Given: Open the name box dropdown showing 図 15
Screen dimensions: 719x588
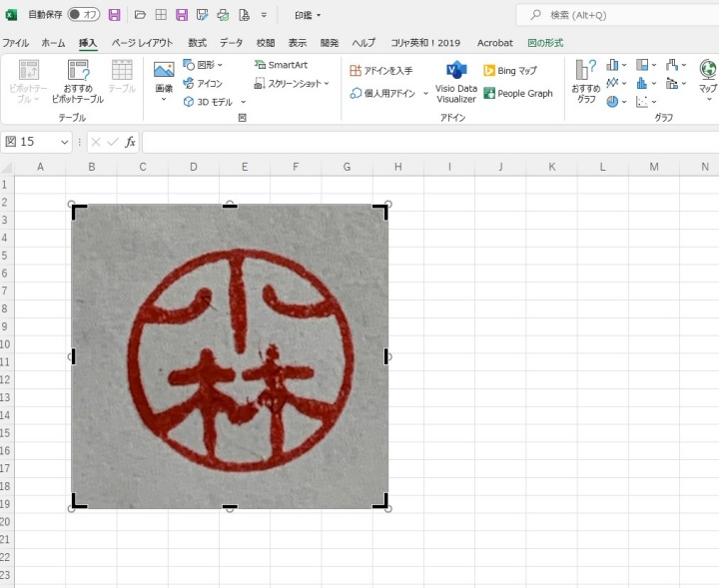Looking at the screenshot, I should click(65, 142).
